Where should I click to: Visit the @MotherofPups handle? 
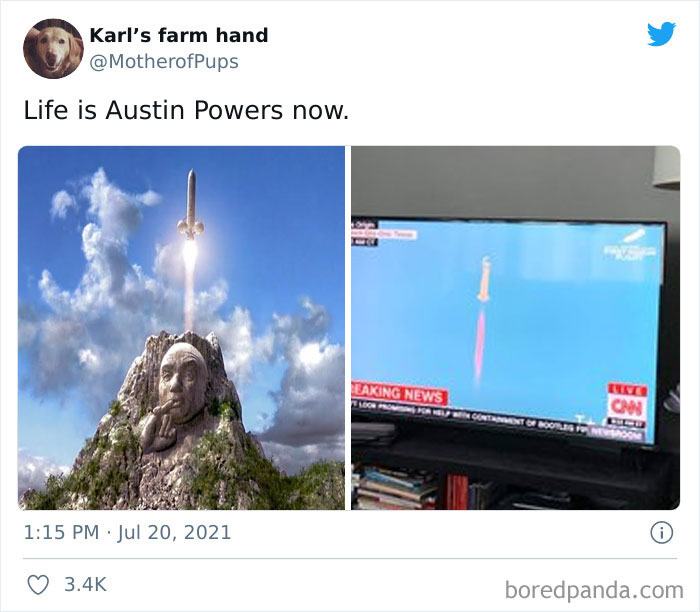164,62
